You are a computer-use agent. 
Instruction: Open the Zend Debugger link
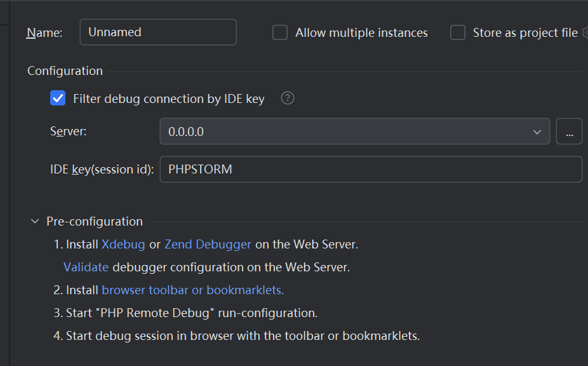click(x=208, y=245)
